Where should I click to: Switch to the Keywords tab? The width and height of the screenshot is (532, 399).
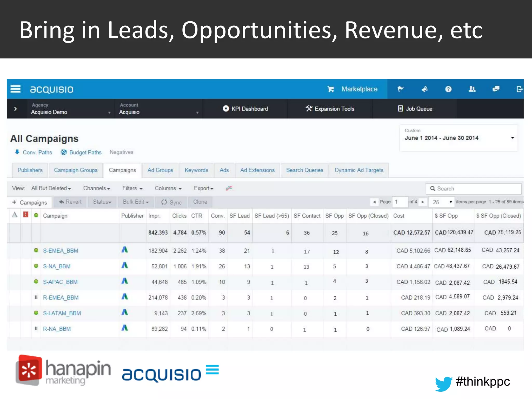[x=196, y=170]
